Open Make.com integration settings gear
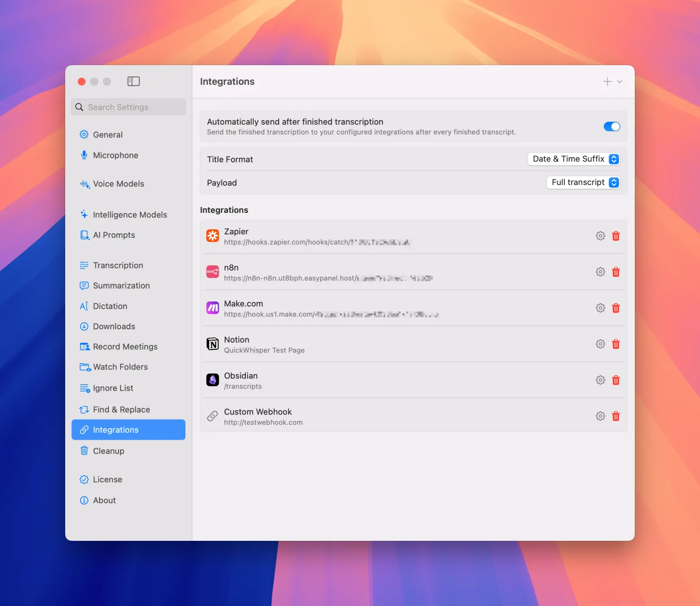700x606 pixels. [600, 308]
